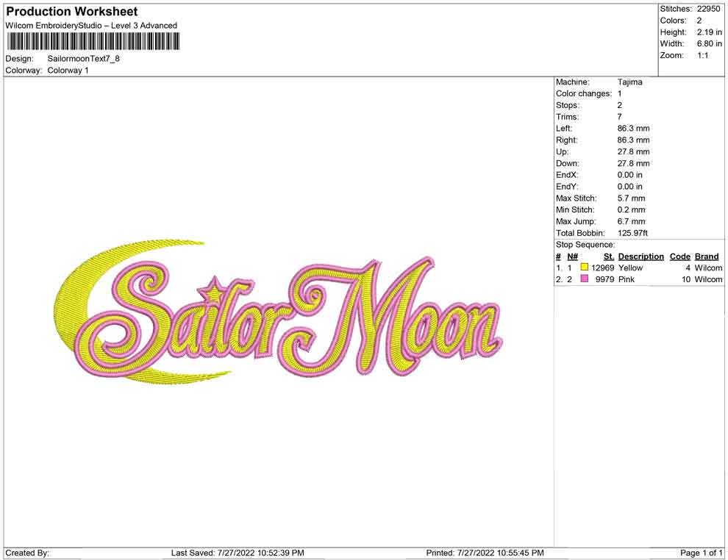Viewport: 728px width, 560px height.
Task: Click the 'Colorway 1' value
Action: tap(68, 71)
